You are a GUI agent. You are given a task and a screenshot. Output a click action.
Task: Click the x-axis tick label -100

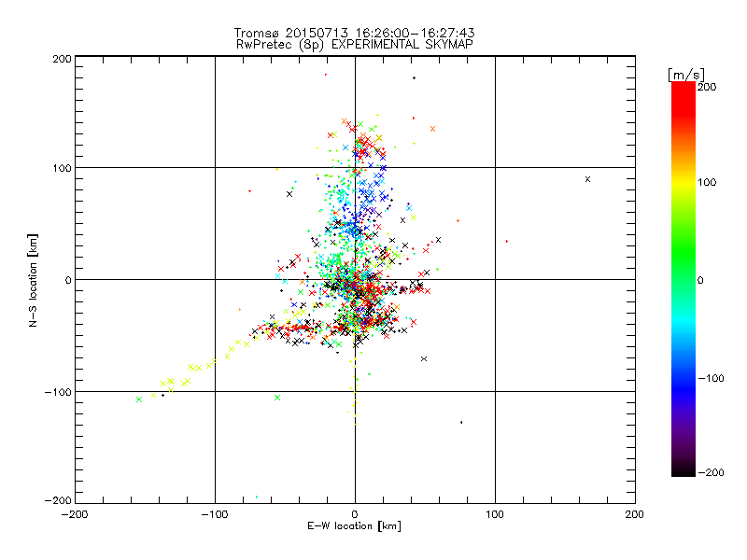(215, 514)
